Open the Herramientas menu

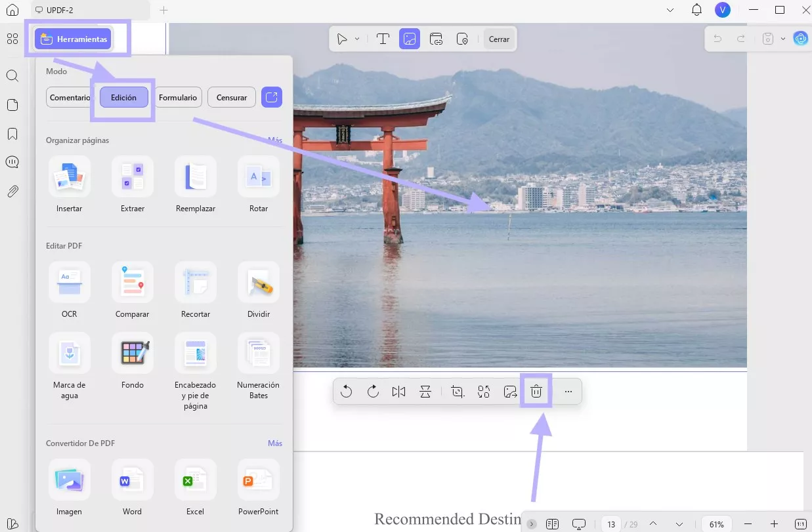pos(72,39)
